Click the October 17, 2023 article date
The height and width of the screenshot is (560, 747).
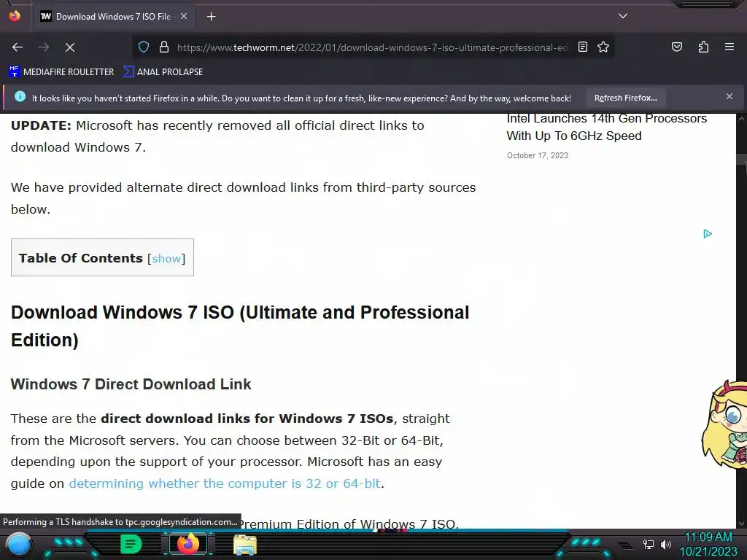point(538,155)
